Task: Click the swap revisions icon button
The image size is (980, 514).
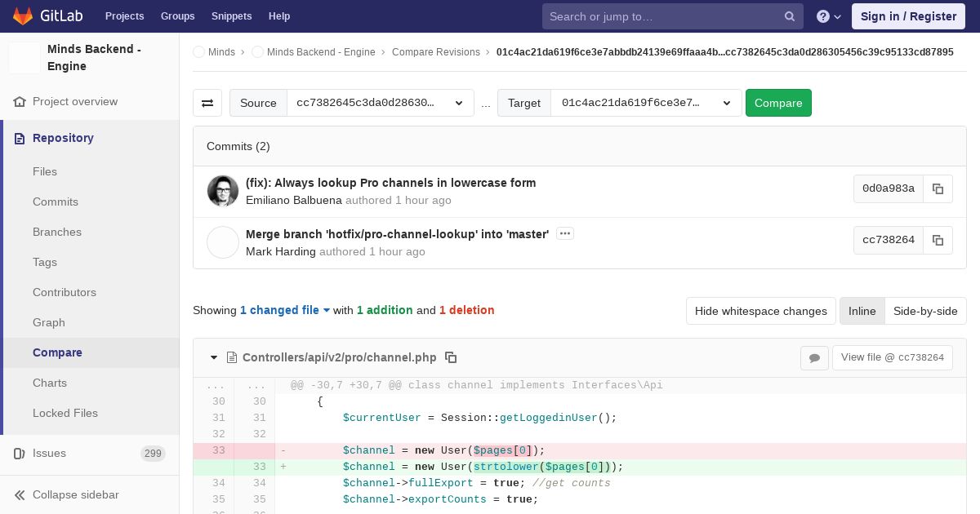Action: point(207,103)
